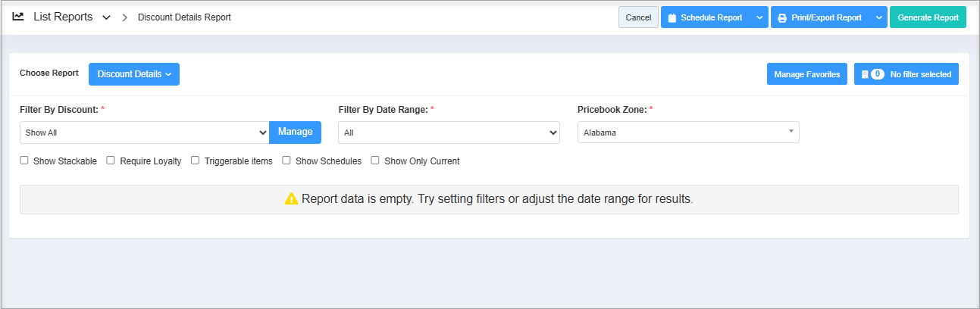
Task: Check the Triggerable items option
Action: (x=196, y=161)
